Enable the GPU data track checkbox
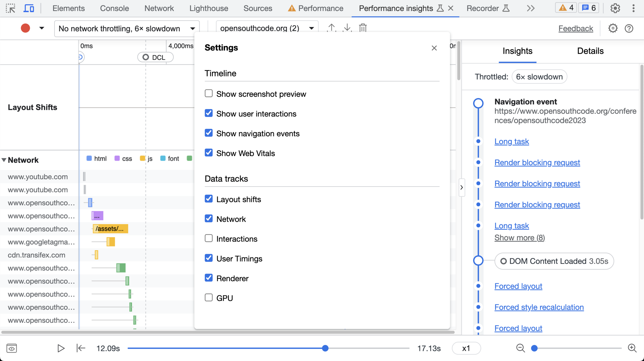This screenshot has height=361, width=644. pos(208,298)
